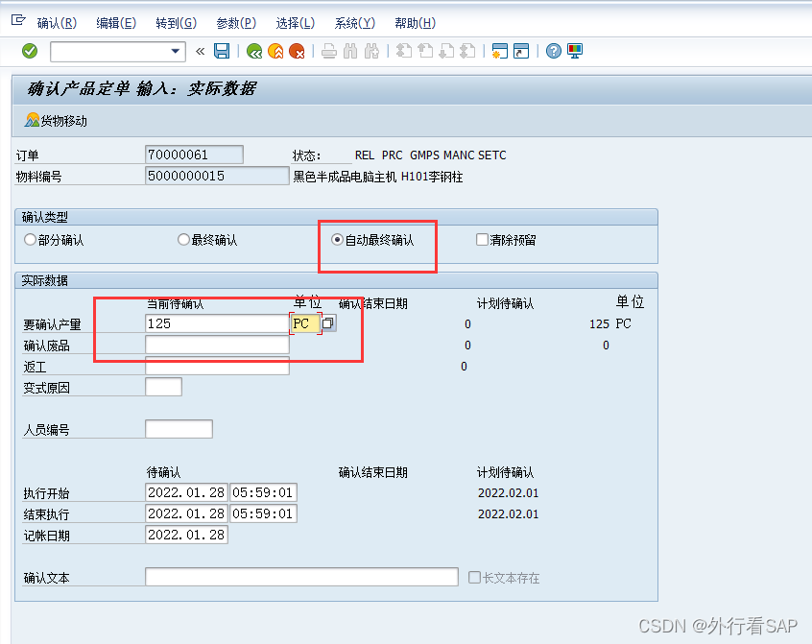Click the 变式原因 input field
812x644 pixels.
163,387
